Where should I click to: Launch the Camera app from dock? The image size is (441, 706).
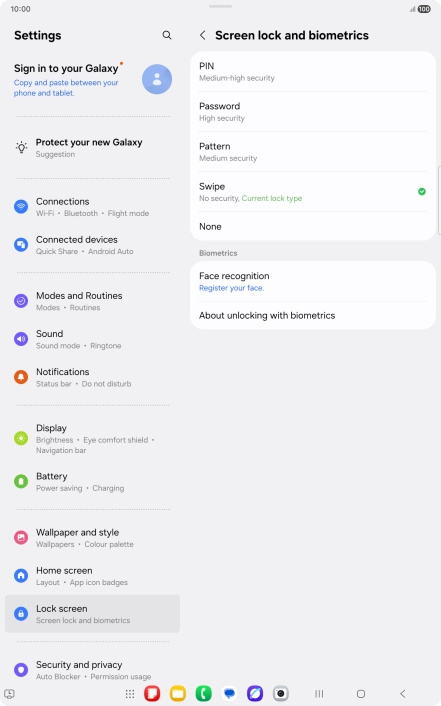coord(281,693)
